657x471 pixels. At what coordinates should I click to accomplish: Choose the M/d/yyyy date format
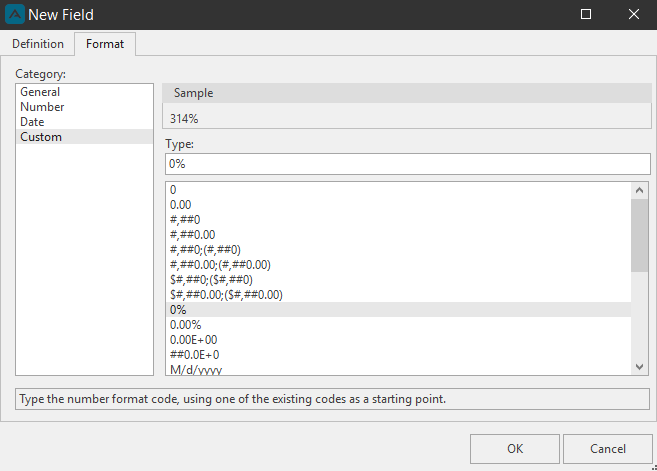[398, 369]
